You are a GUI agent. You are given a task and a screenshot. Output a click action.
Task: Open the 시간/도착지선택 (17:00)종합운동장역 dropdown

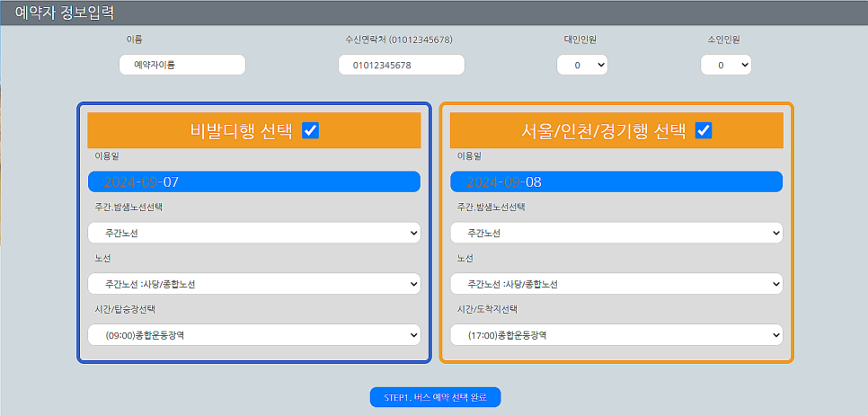coord(616,334)
